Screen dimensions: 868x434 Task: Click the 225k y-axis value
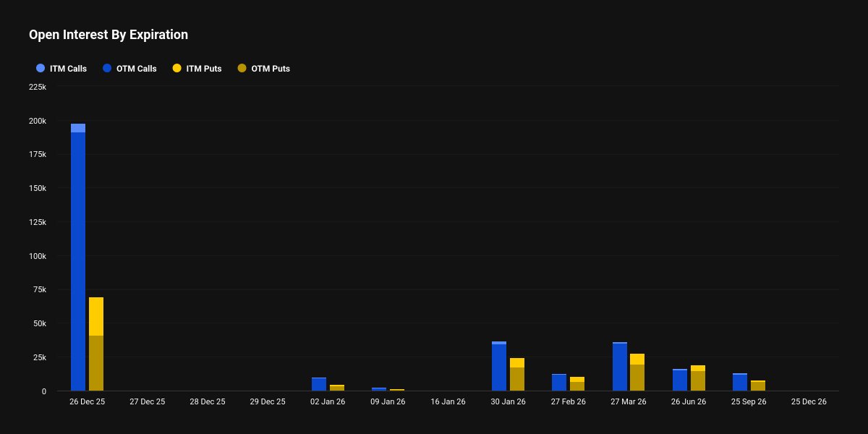click(x=38, y=87)
